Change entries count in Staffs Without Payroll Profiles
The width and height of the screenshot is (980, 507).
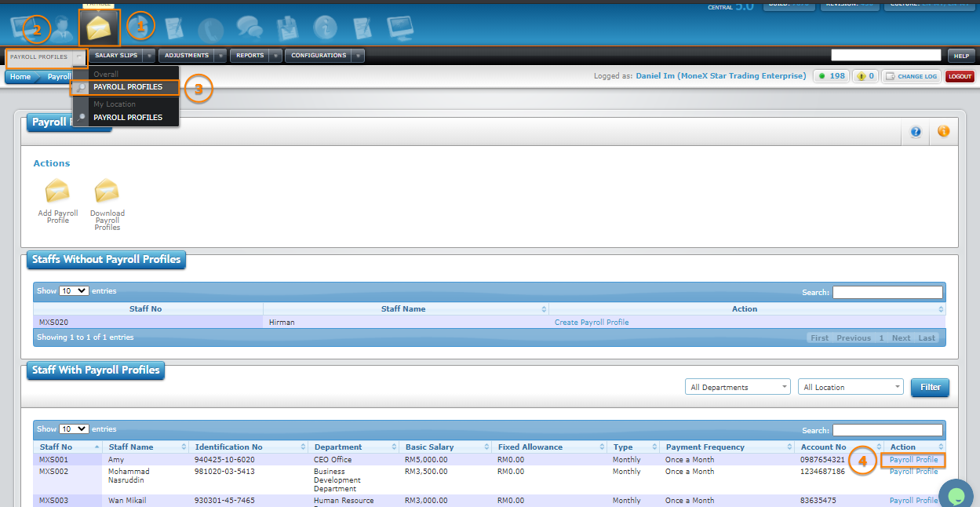coord(74,291)
